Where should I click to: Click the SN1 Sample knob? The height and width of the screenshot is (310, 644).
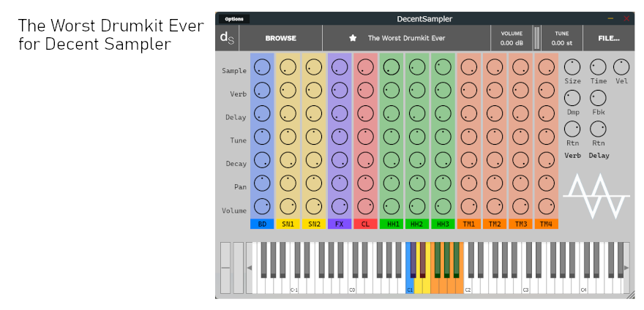[x=288, y=67]
